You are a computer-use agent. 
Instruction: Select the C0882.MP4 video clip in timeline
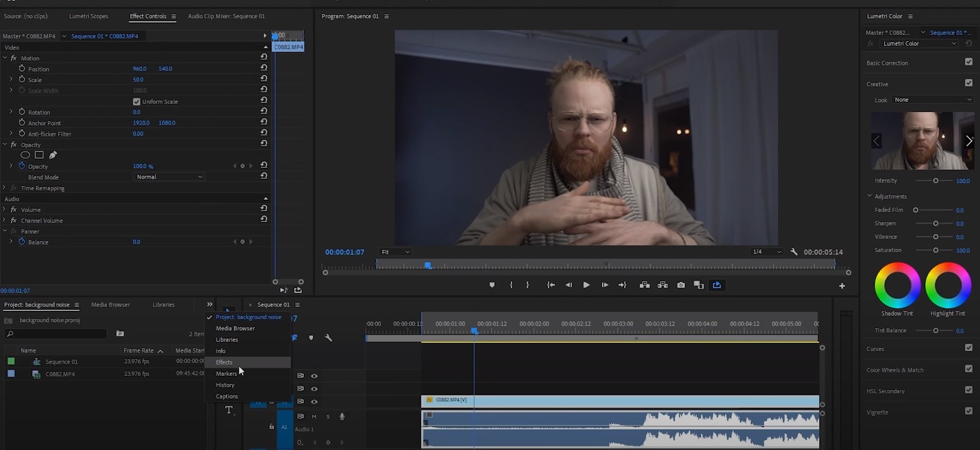(x=620, y=401)
